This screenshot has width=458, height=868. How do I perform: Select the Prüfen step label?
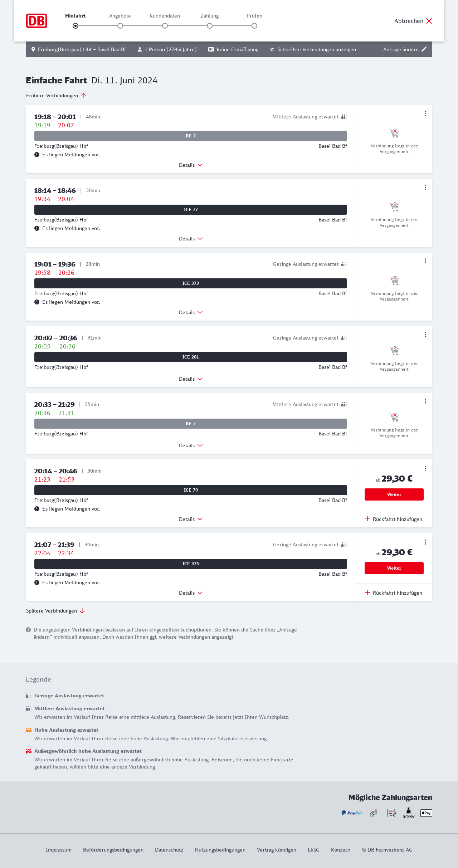point(254,16)
